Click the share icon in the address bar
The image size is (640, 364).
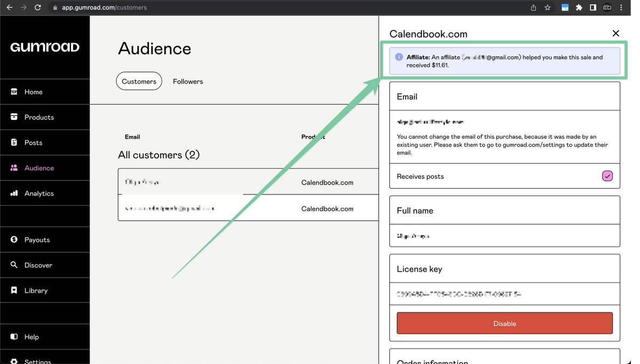tap(533, 7)
